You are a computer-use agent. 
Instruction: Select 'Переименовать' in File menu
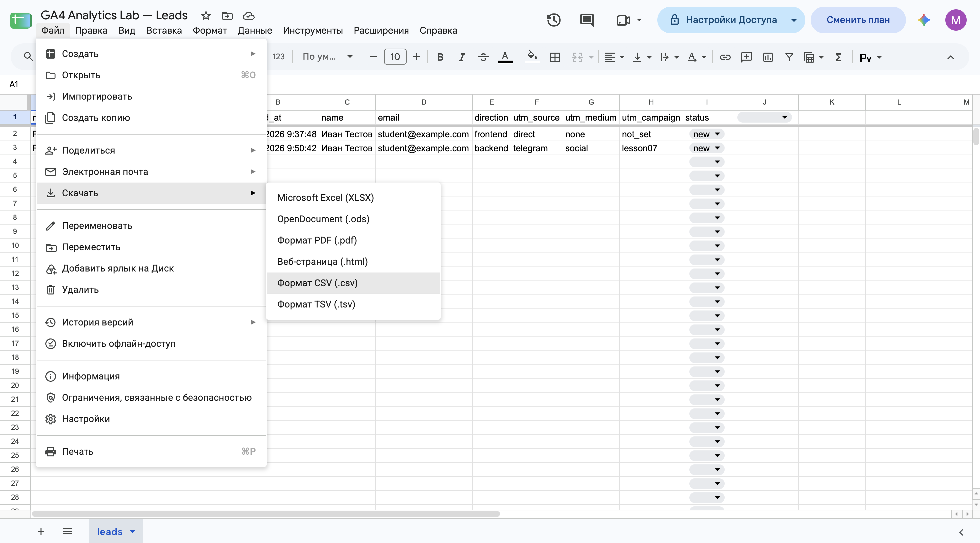click(x=151, y=226)
